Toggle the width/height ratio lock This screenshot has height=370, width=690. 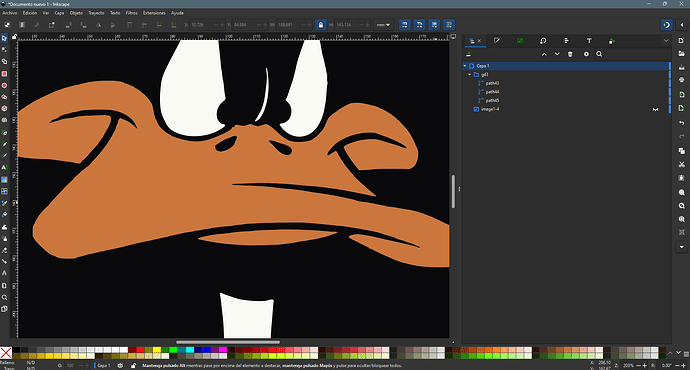click(x=321, y=25)
